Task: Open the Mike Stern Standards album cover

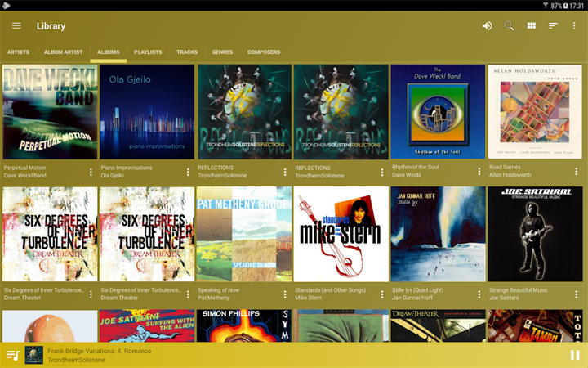Action: (341, 234)
